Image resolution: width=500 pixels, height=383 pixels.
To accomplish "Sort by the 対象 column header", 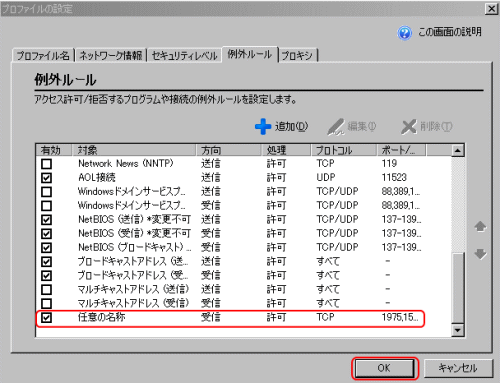I will [x=134, y=150].
